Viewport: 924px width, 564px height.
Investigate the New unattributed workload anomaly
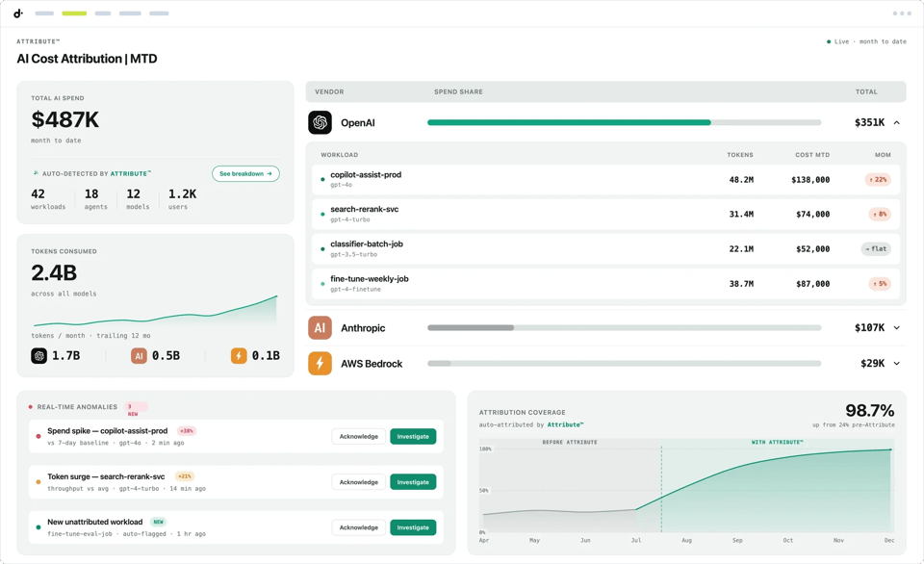pos(413,527)
